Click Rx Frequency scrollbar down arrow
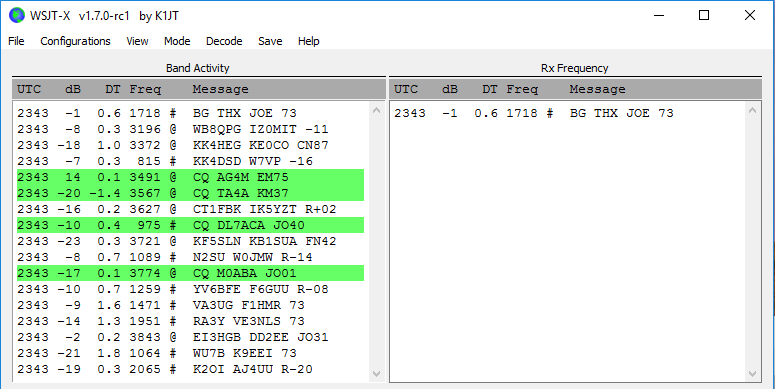 tap(753, 374)
